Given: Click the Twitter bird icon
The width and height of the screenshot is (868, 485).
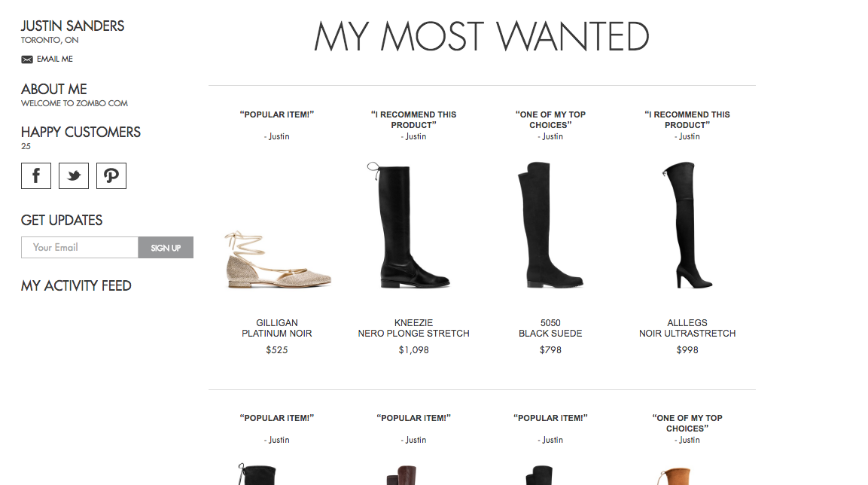Looking at the screenshot, I should [x=74, y=175].
